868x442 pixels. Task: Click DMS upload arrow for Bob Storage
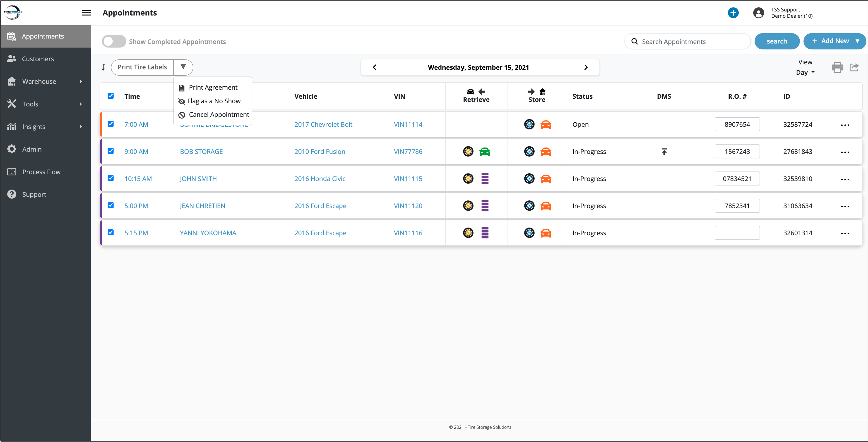point(664,152)
